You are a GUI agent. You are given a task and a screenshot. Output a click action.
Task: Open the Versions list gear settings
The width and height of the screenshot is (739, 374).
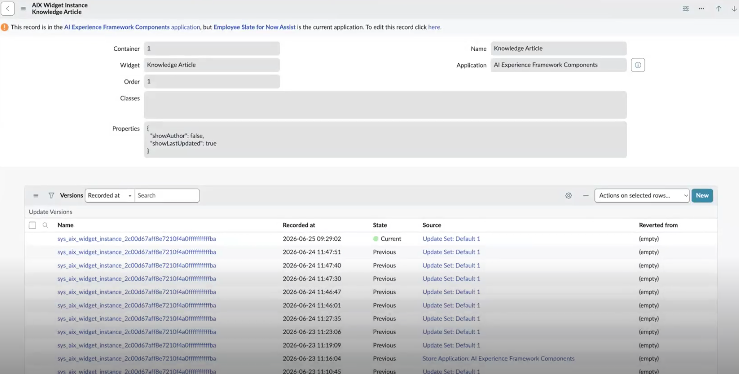[568, 195]
